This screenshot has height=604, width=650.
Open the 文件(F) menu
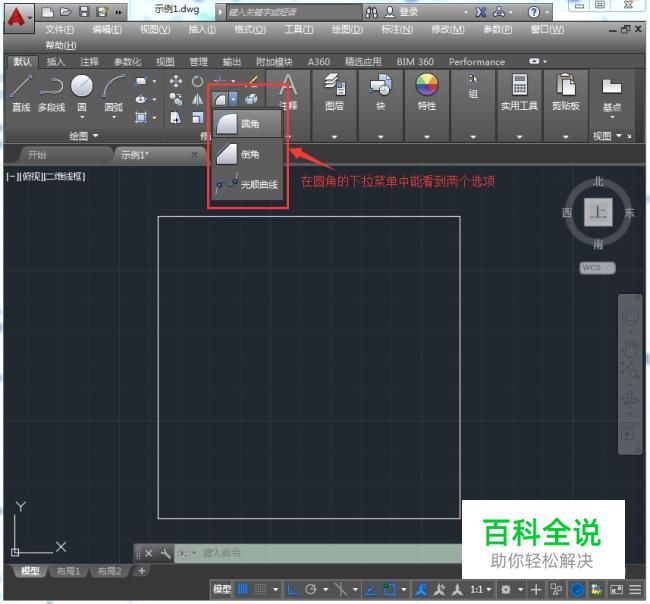click(x=60, y=29)
